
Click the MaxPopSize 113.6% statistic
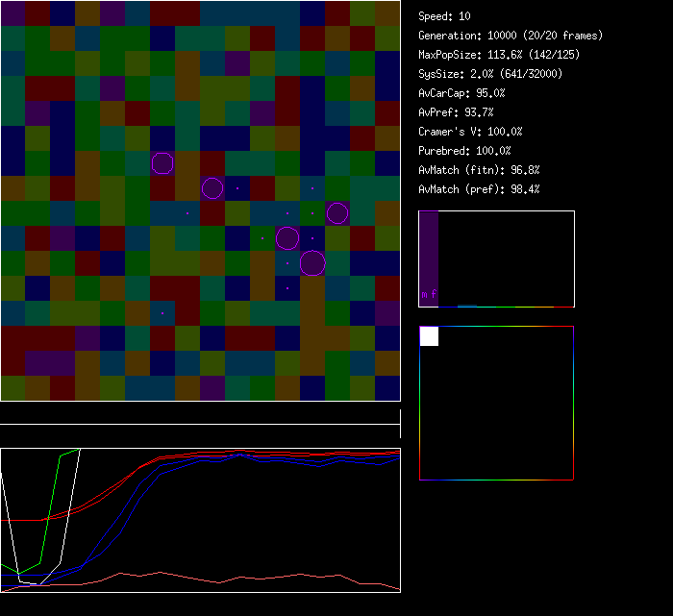499,55
